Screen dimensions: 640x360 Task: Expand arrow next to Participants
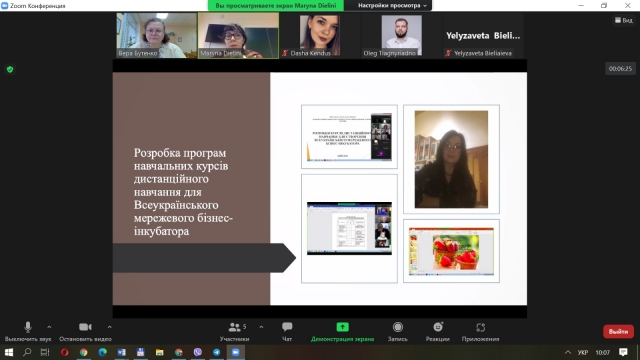tap(261, 327)
